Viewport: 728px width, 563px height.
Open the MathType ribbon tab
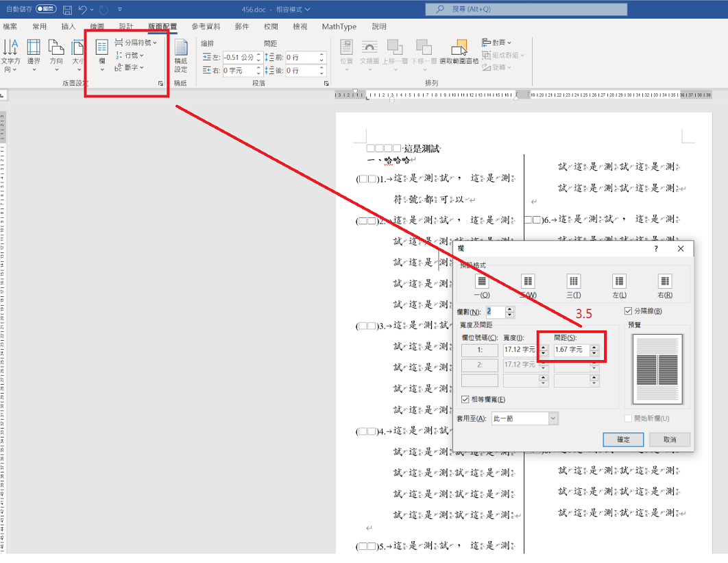pyautogui.click(x=339, y=27)
